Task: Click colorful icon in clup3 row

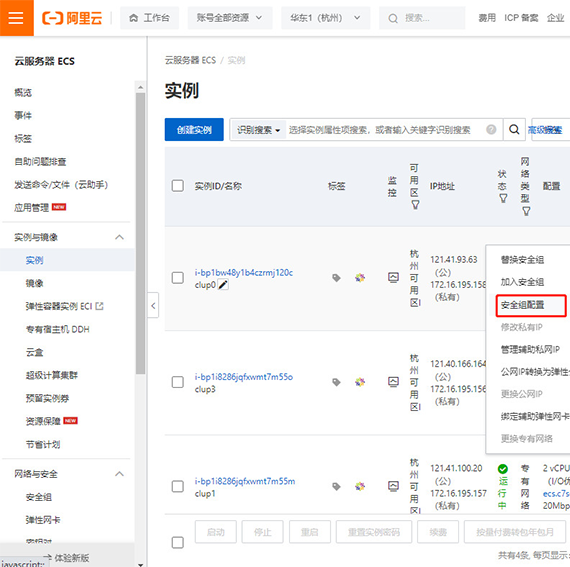Action: pyautogui.click(x=360, y=382)
